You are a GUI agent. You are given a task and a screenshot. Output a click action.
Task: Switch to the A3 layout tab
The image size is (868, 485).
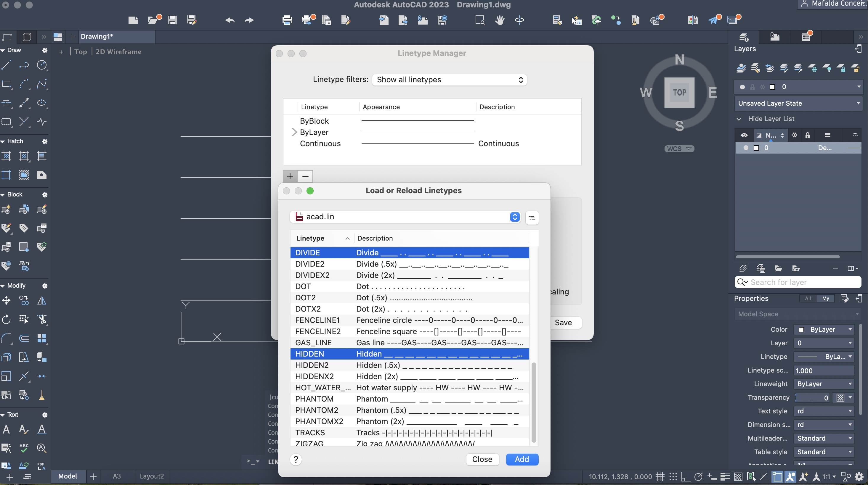(x=117, y=476)
